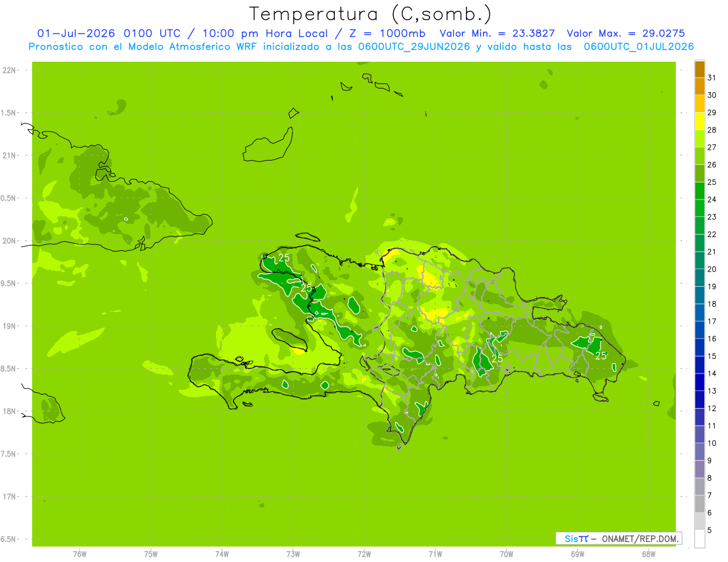Click the "20" legend scale value
Image resolution: width=728 pixels, height=562 pixels.
712,269
